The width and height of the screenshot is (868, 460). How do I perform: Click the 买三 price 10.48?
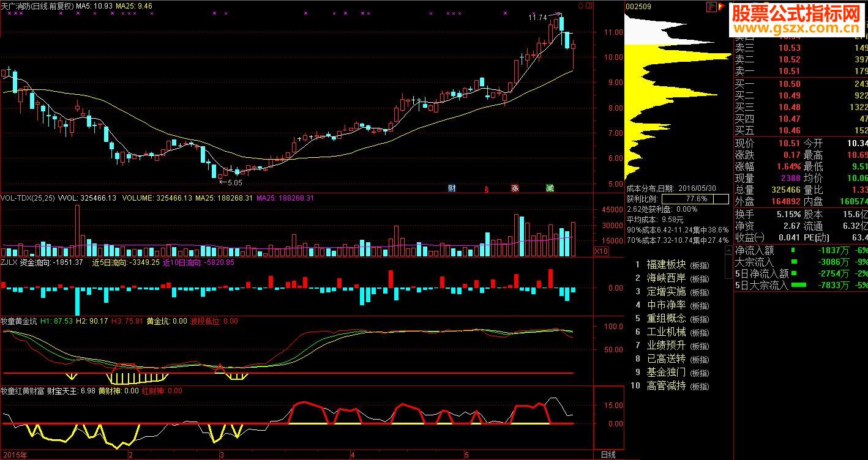(x=789, y=107)
